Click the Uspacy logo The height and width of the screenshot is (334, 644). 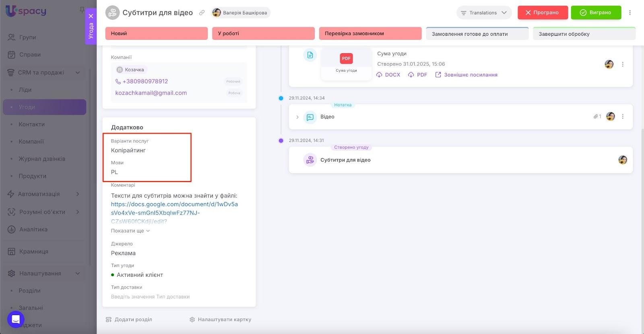pos(26,11)
